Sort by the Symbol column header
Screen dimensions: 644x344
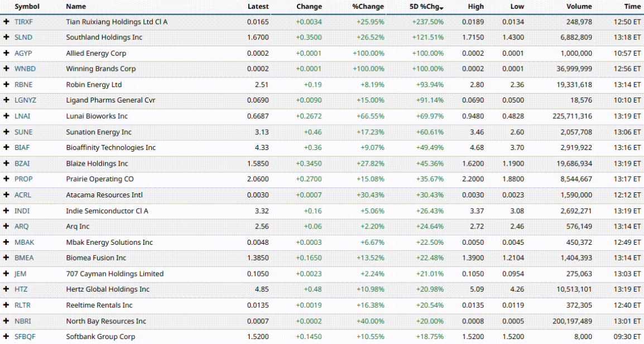click(x=27, y=7)
